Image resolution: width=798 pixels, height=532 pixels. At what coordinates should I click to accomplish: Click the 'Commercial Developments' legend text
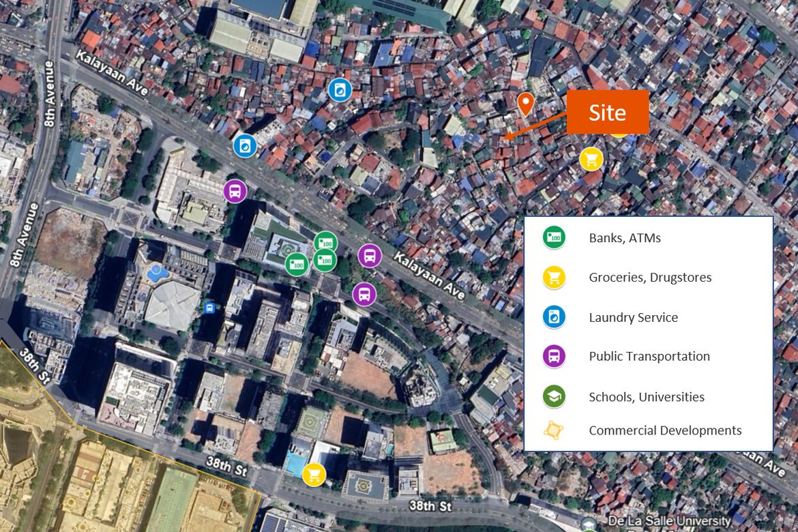[x=665, y=430]
